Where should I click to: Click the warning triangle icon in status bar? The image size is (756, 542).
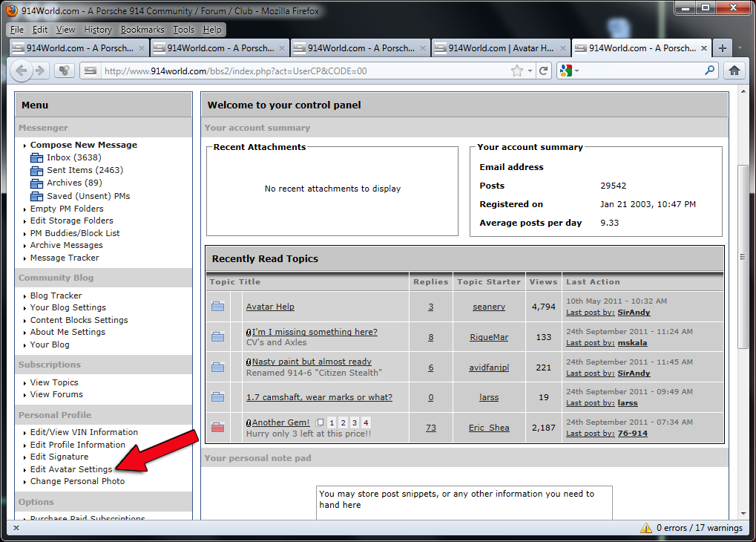click(x=646, y=528)
